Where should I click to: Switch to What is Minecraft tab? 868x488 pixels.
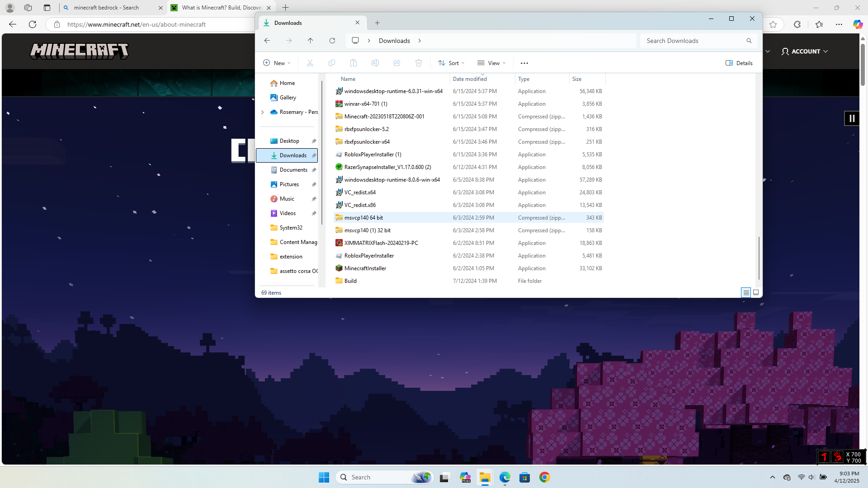pos(222,8)
